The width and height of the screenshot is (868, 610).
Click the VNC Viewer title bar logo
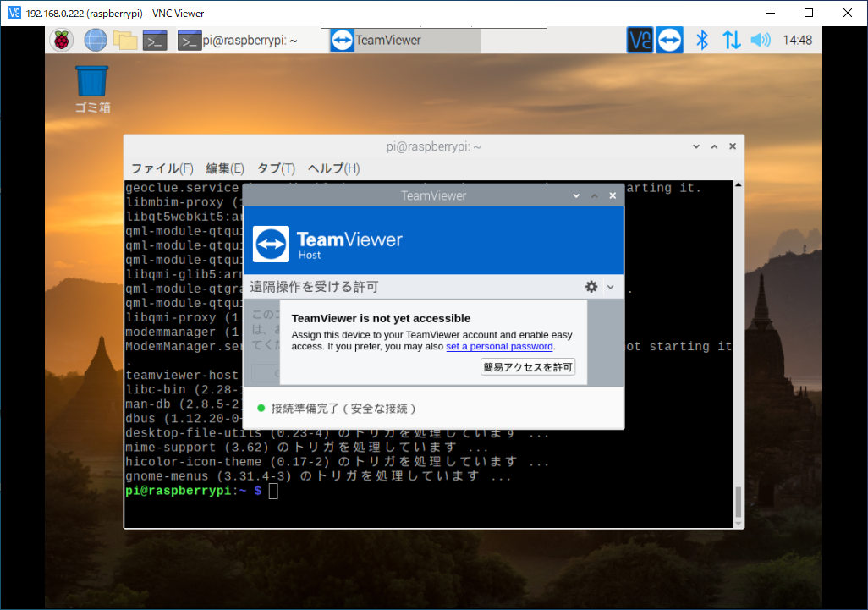(x=14, y=13)
